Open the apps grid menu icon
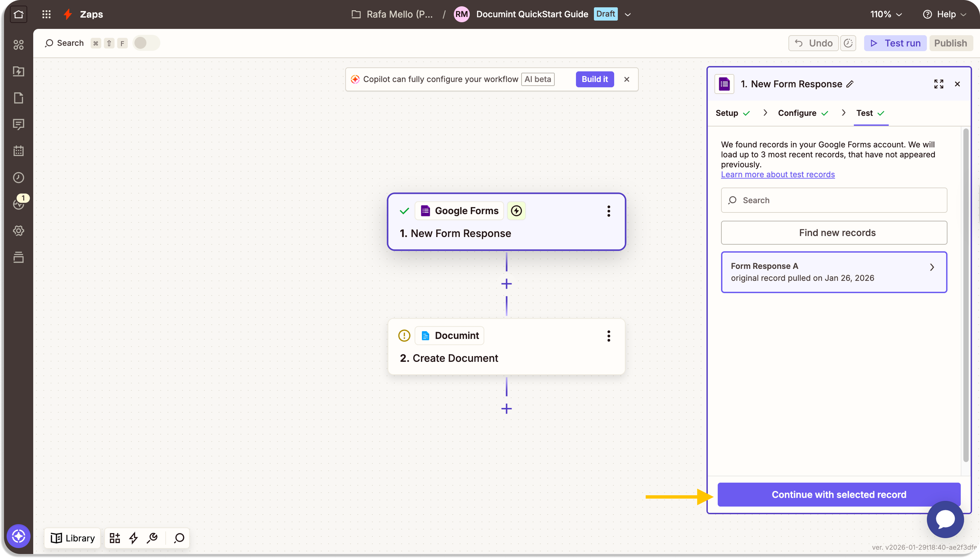This screenshot has width=980, height=558. [46, 15]
